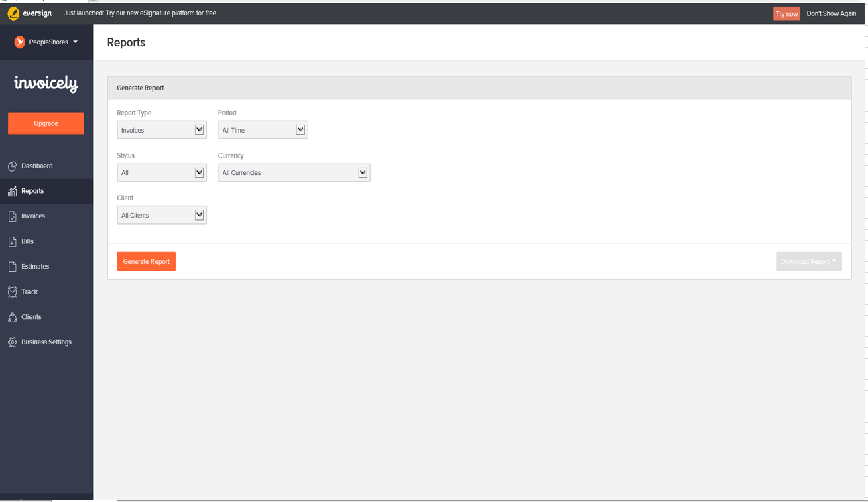
Task: Click the Try now button
Action: click(786, 13)
